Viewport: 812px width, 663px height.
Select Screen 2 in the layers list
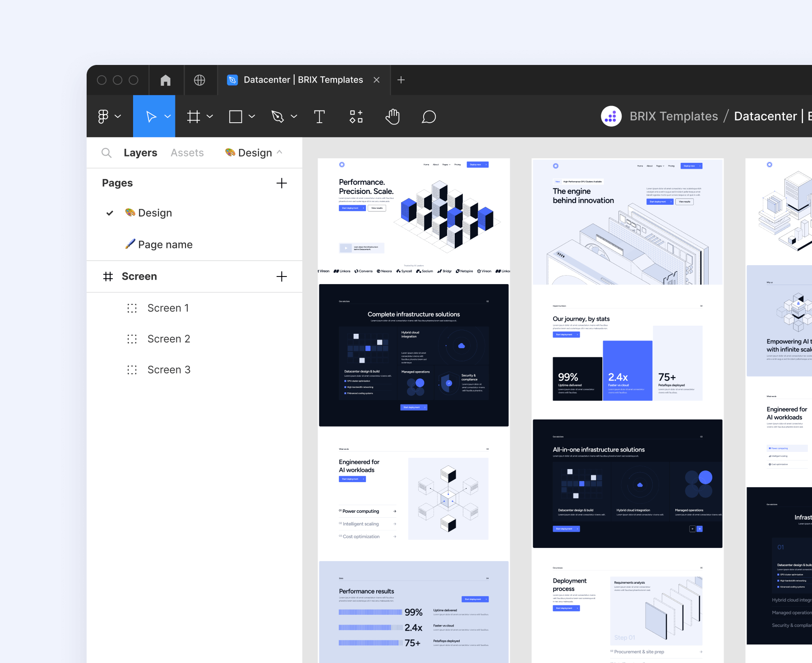[x=169, y=339]
